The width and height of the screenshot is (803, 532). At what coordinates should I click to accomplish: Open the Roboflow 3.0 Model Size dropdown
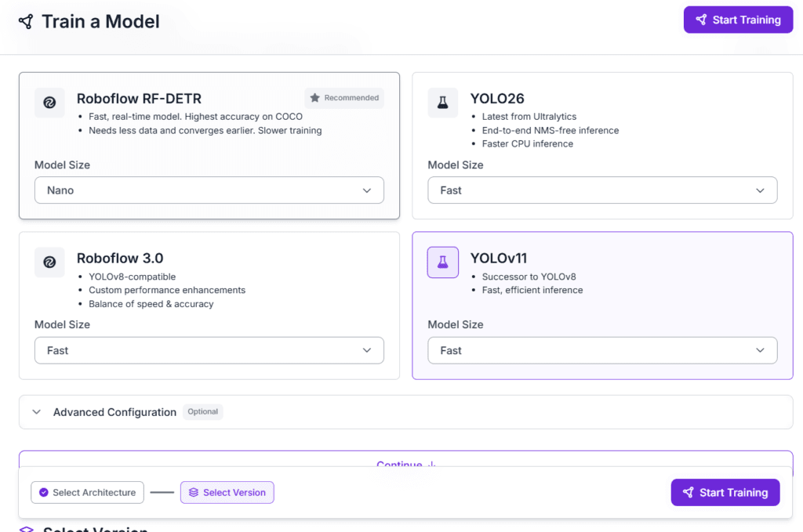[209, 350]
